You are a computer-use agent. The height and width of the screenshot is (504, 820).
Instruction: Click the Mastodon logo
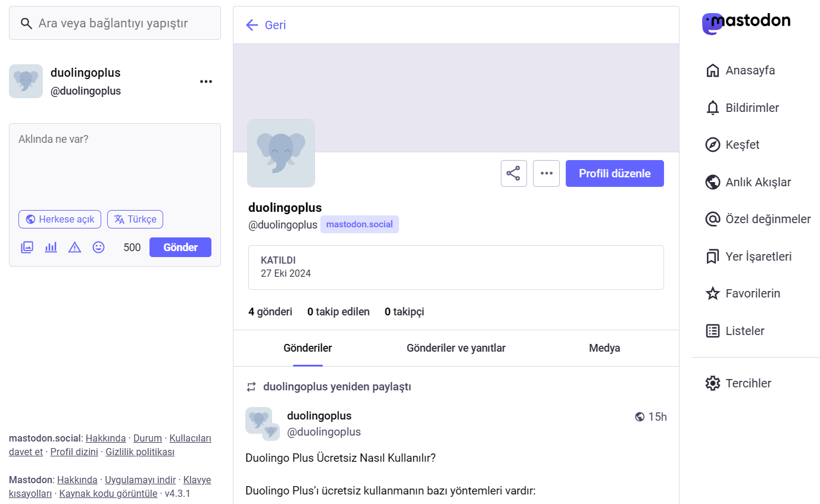point(746,23)
